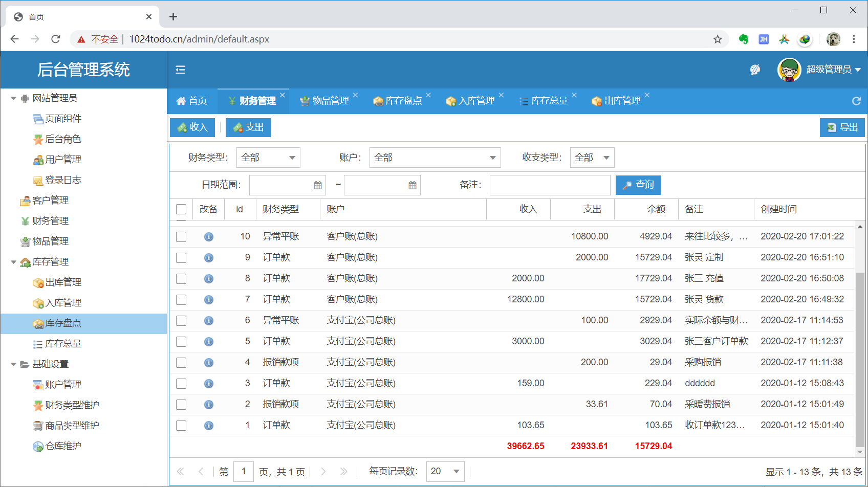The height and width of the screenshot is (487, 868).
Task: Close the 库存盘点 tab
Action: pyautogui.click(x=428, y=95)
